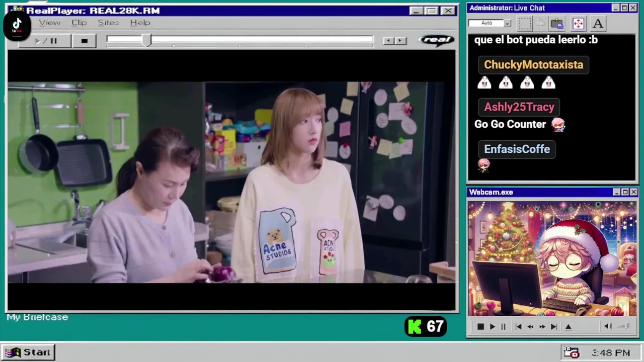Viewport: 644px width, 362px height.
Task: Click the Webcam.exe avatar image
Action: tap(552, 259)
